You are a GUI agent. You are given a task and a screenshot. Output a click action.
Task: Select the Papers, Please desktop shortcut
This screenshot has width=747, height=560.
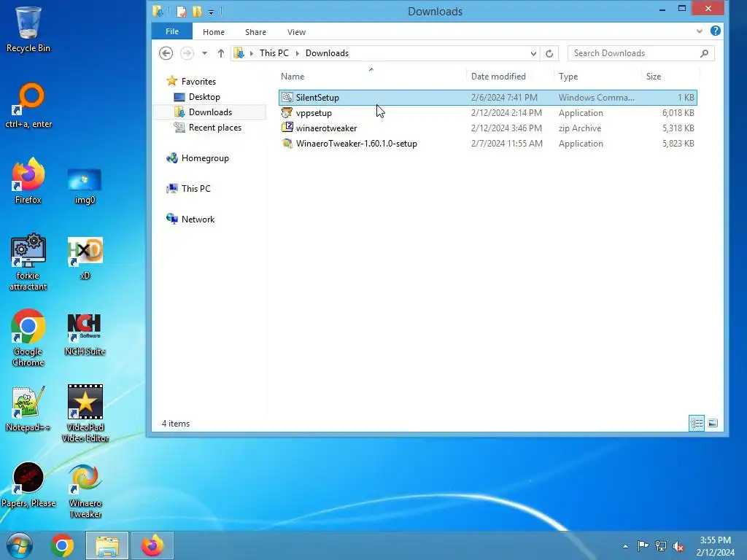(x=28, y=485)
